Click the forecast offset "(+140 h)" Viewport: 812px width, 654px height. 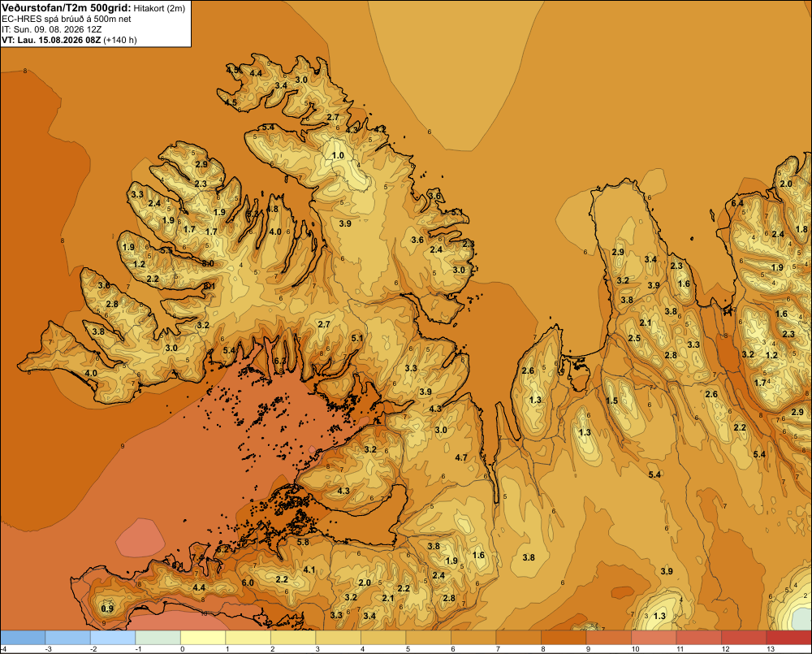click(x=120, y=40)
